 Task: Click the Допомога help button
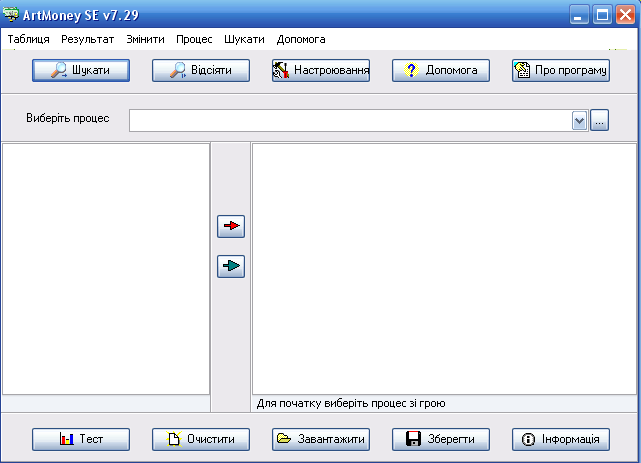pyautogui.click(x=441, y=70)
